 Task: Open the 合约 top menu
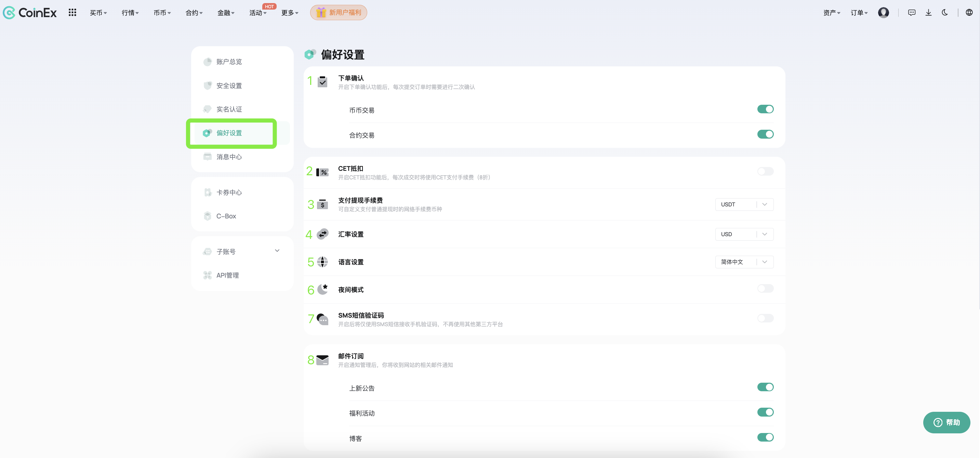point(194,13)
